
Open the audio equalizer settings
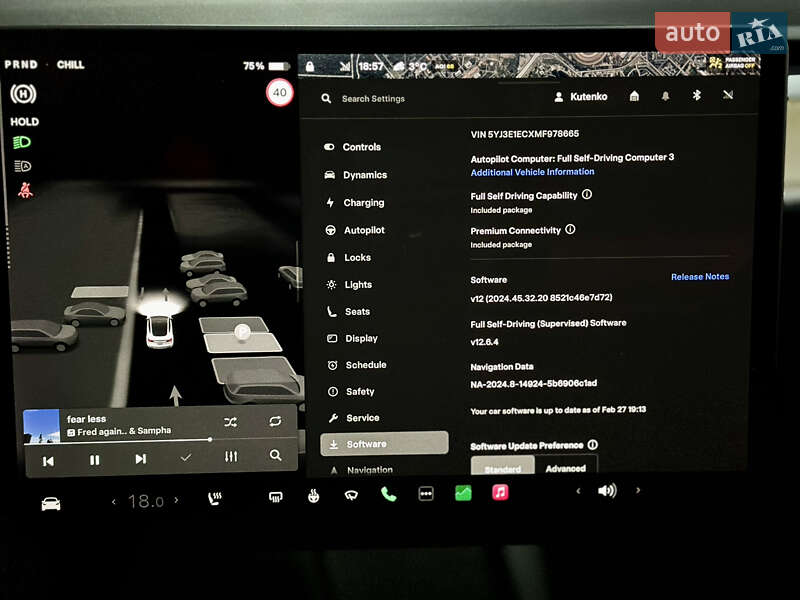coord(231,457)
